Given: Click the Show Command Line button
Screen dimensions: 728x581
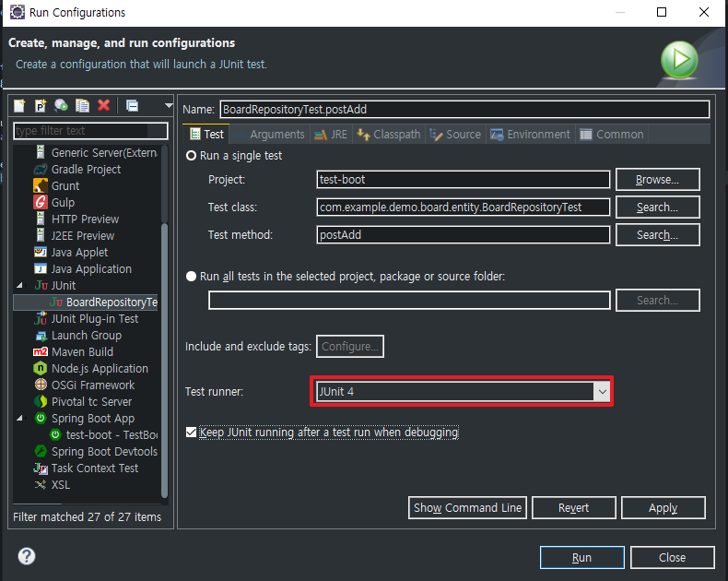Looking at the screenshot, I should (467, 507).
